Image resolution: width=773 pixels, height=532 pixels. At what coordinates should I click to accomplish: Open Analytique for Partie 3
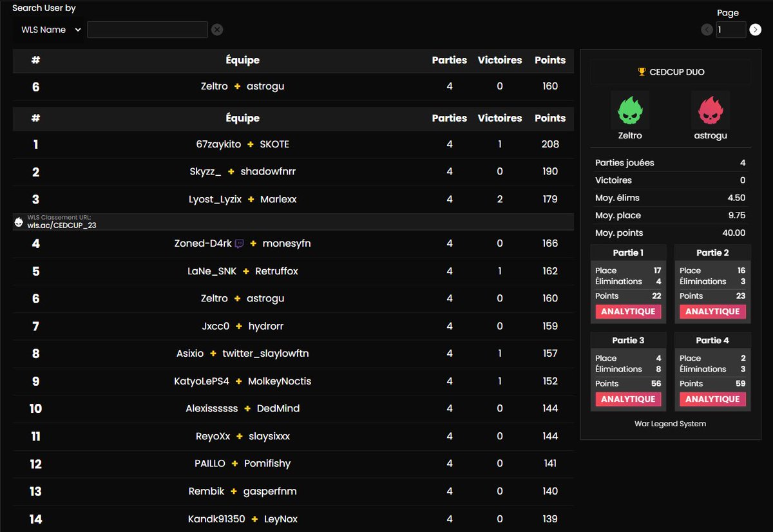click(628, 399)
